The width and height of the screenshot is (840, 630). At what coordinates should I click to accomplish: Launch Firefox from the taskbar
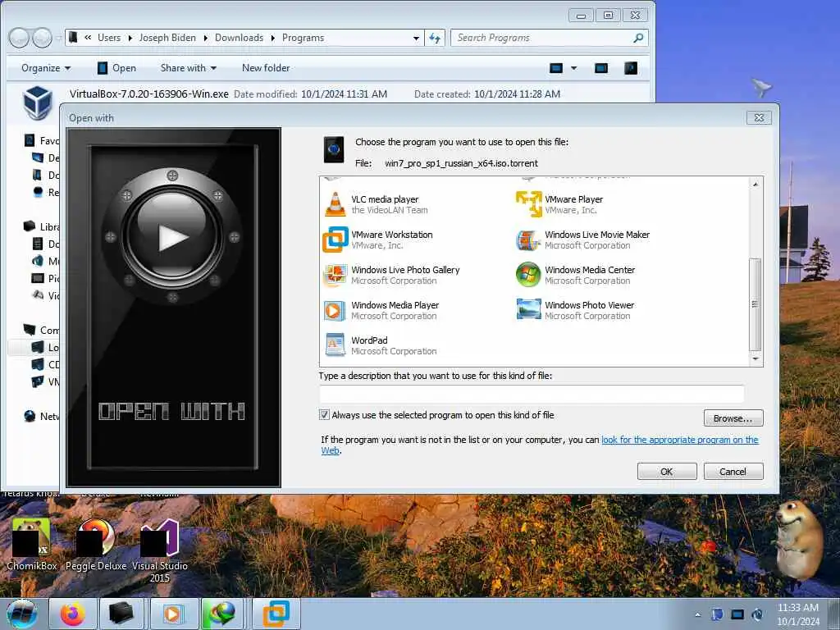pos(73,614)
